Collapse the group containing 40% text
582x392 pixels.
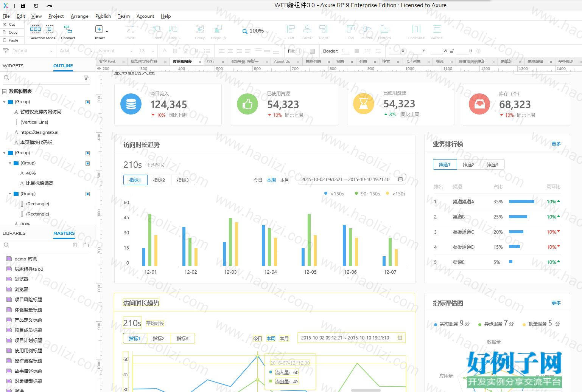tap(10, 163)
